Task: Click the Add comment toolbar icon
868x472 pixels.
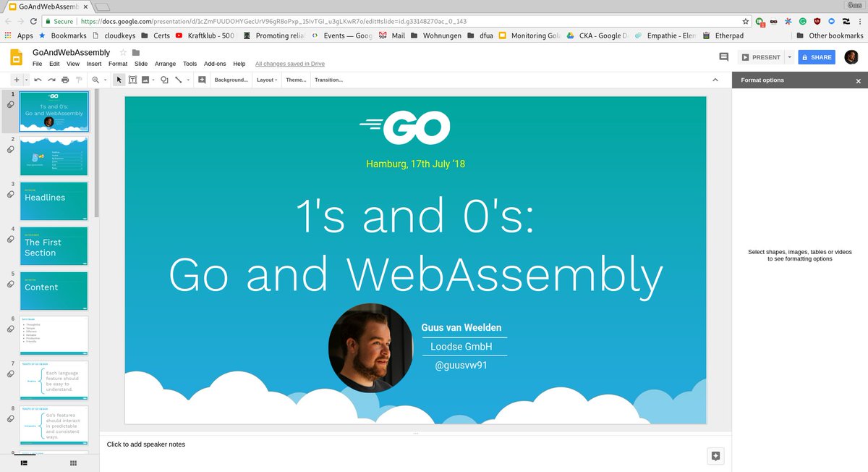Action: [x=202, y=80]
